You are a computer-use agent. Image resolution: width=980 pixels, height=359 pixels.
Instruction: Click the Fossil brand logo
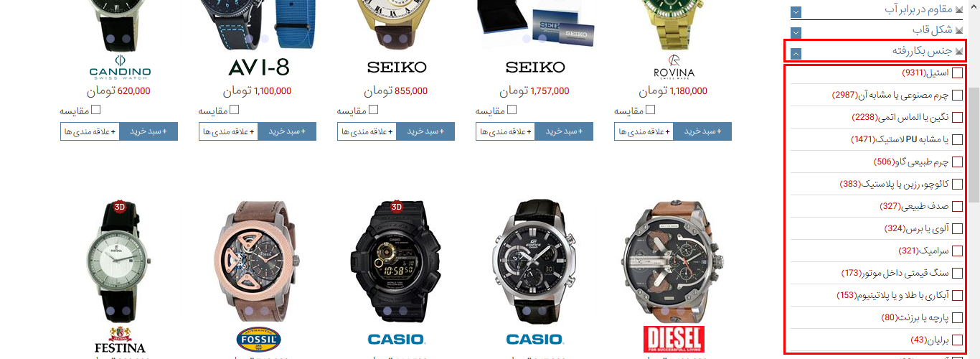(x=258, y=339)
